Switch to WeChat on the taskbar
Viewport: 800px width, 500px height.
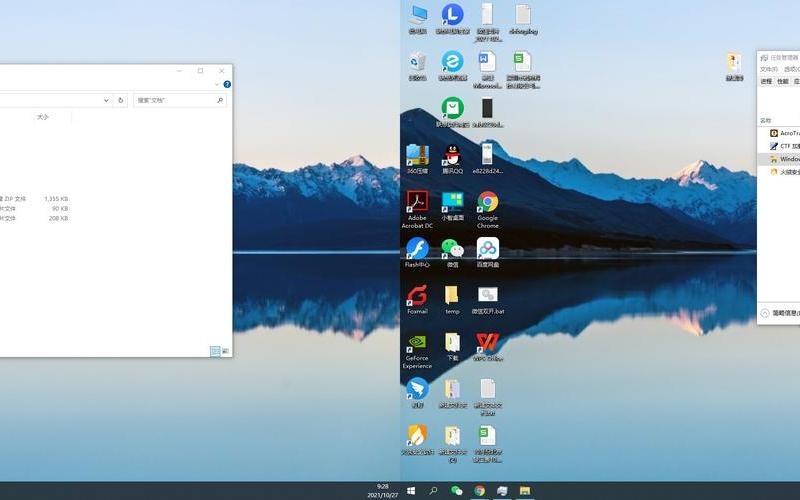tap(456, 491)
